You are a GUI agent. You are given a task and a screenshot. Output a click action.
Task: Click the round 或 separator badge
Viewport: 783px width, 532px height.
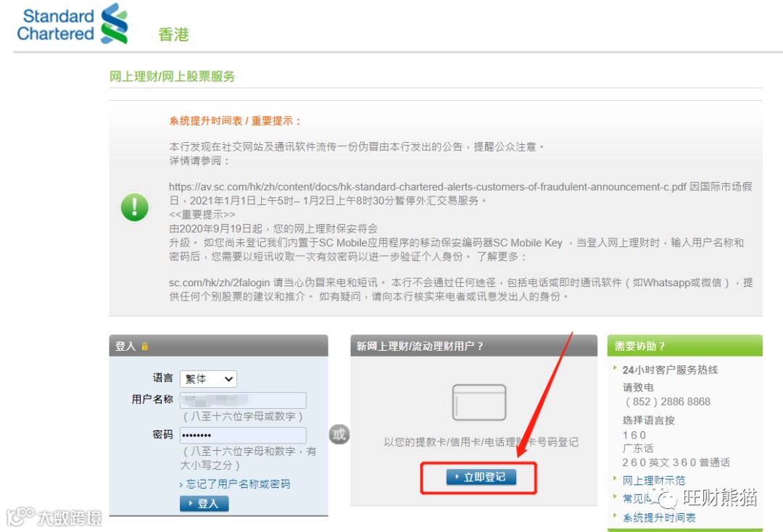pos(339,434)
